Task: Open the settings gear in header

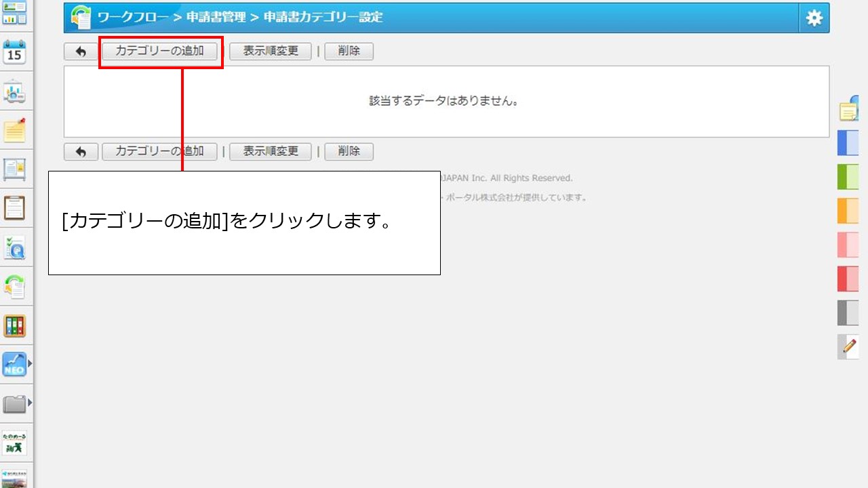Action: tap(814, 18)
